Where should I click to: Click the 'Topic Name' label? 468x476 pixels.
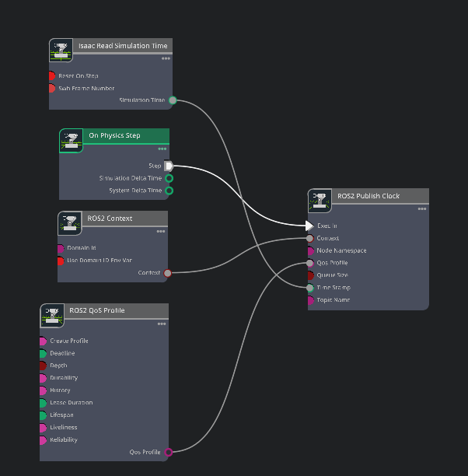click(334, 300)
